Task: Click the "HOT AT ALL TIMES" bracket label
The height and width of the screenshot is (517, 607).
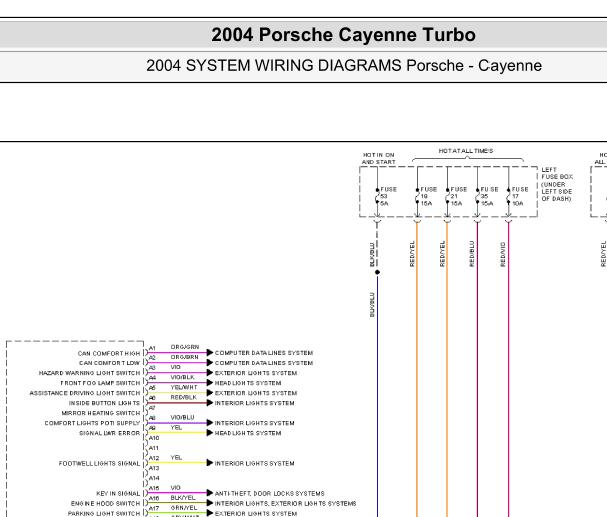Action: click(466, 151)
